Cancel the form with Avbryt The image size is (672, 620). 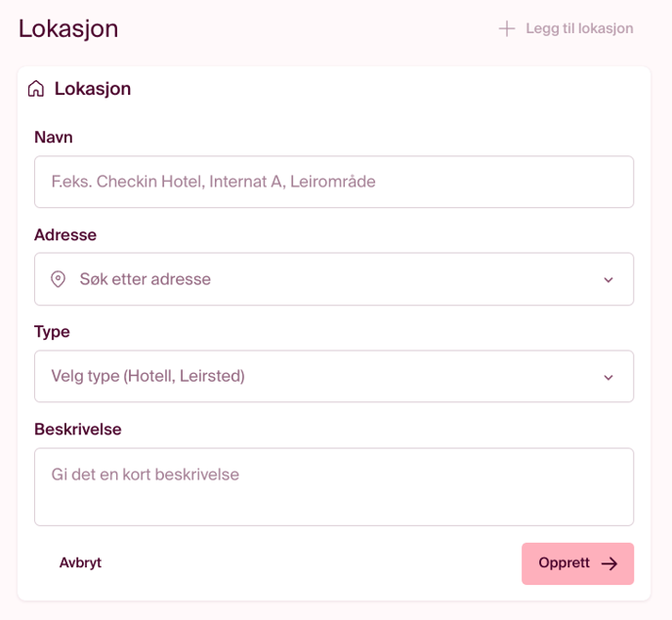tap(80, 563)
